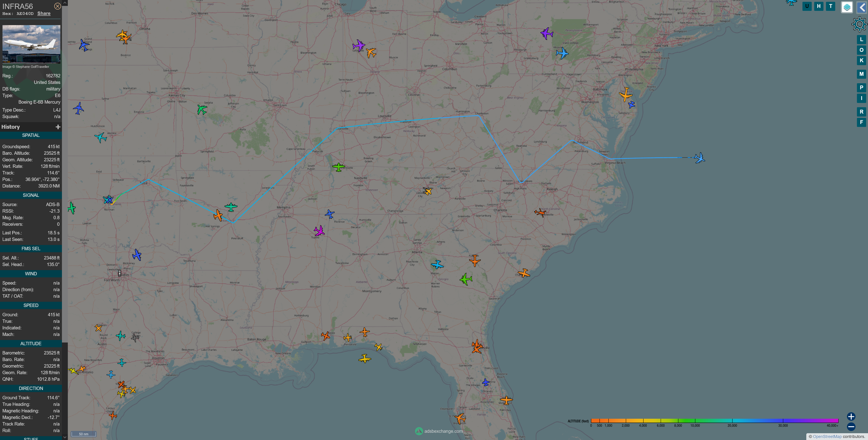Open the map layers selector

pyautogui.click(x=847, y=7)
